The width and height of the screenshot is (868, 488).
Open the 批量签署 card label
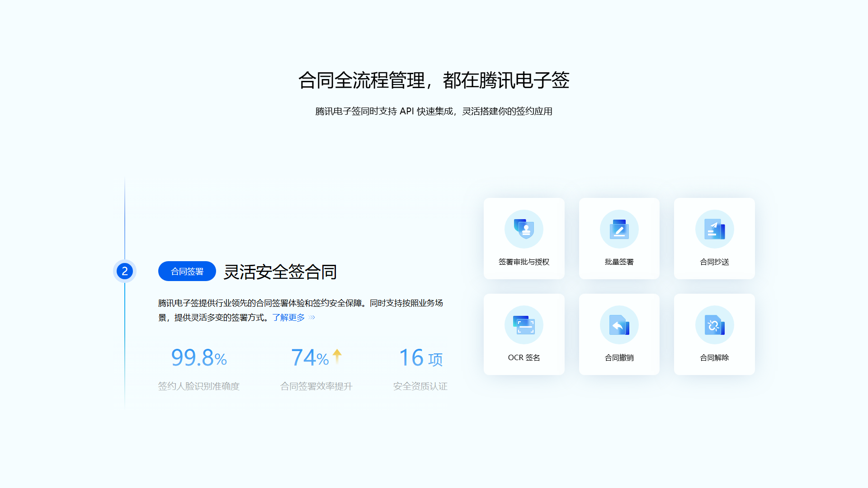pyautogui.click(x=619, y=262)
